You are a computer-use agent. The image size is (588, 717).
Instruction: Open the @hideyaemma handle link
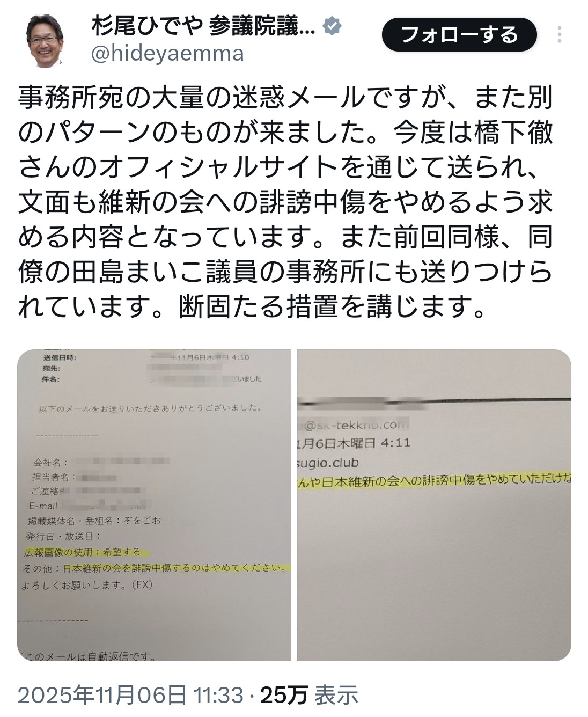pyautogui.click(x=167, y=54)
